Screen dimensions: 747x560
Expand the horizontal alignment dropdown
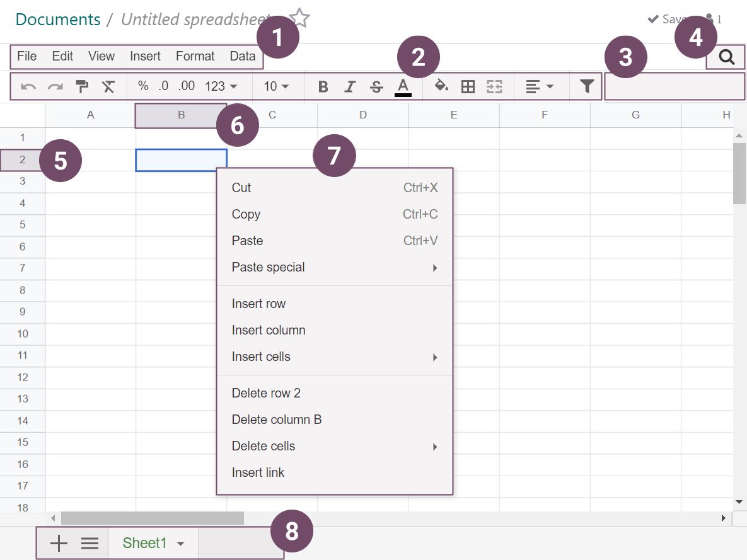(539, 86)
